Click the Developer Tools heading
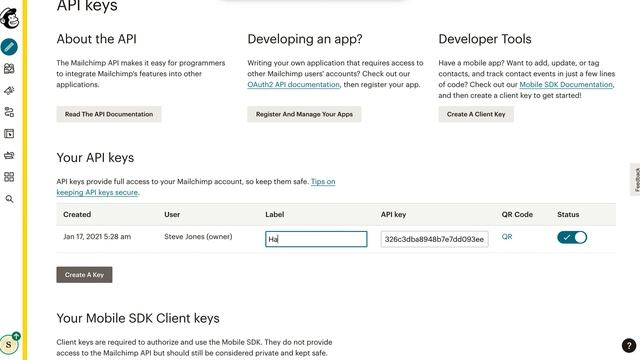Screen dimensions: 640x360 click(x=485, y=39)
